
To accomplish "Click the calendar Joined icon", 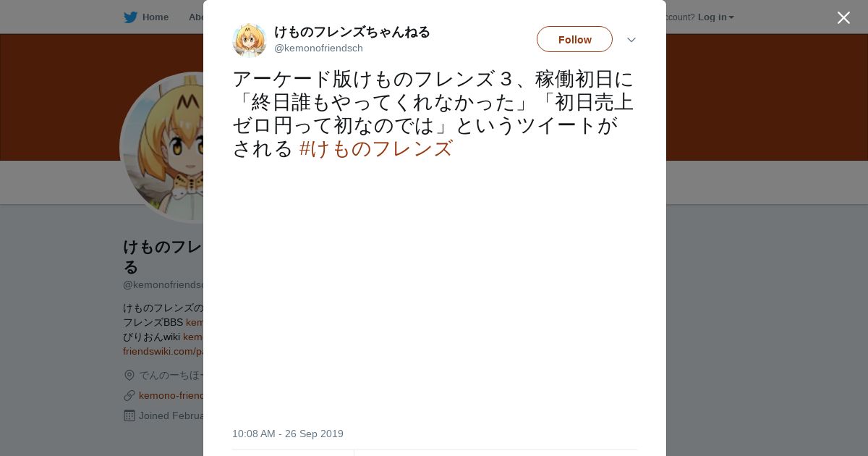I will click(129, 415).
